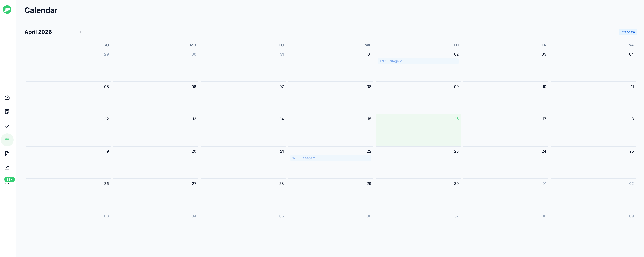Go to next month with right chevron
Image resolution: width=644 pixels, height=257 pixels.
click(89, 32)
